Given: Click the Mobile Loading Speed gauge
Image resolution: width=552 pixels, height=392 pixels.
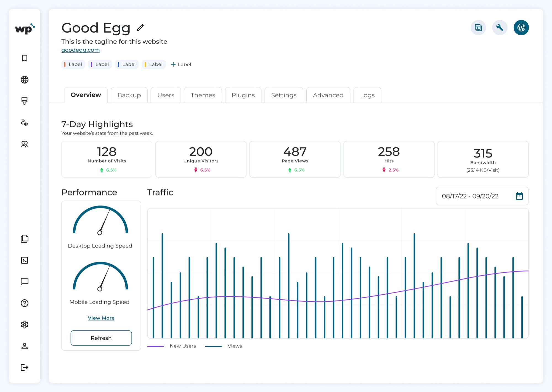Looking at the screenshot, I should pos(100,277).
